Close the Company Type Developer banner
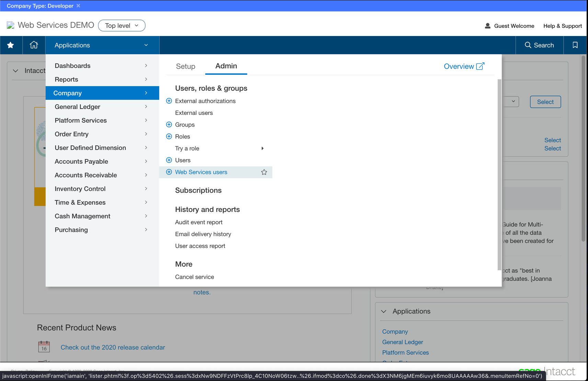The image size is (588, 381). coord(78,6)
